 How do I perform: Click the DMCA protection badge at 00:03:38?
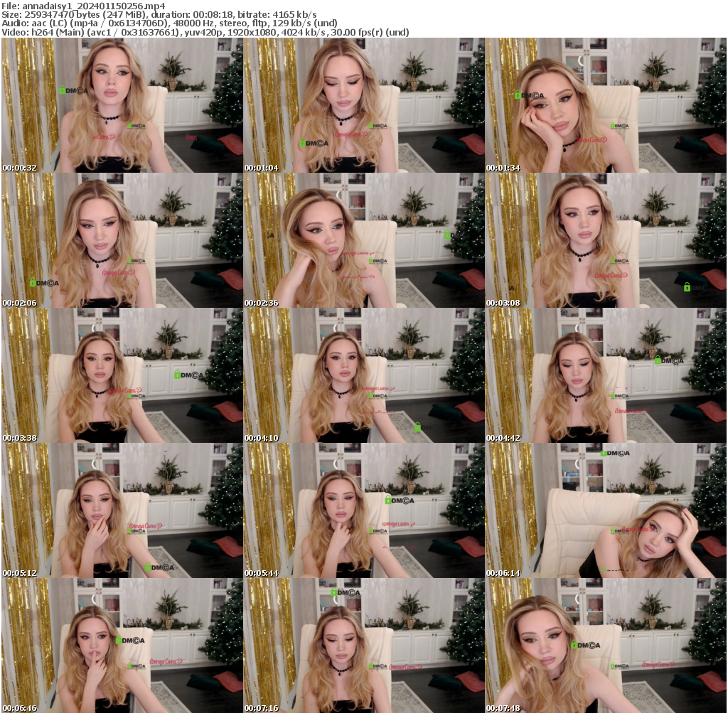coord(188,375)
